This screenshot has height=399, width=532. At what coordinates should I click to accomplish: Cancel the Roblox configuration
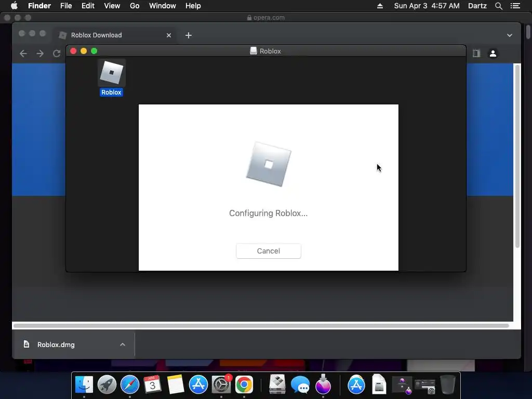click(x=269, y=251)
